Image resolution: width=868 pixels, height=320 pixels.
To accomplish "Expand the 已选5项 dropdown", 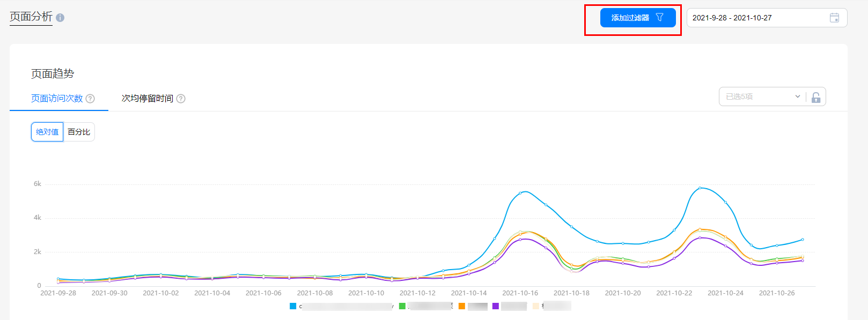I will coord(762,96).
